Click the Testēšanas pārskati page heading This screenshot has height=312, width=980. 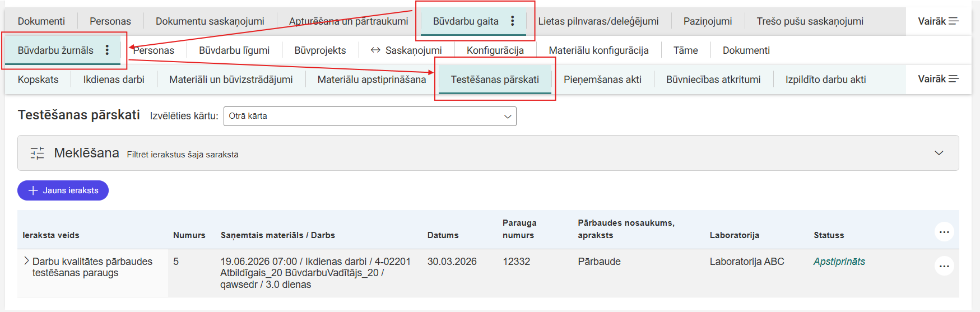[79, 115]
